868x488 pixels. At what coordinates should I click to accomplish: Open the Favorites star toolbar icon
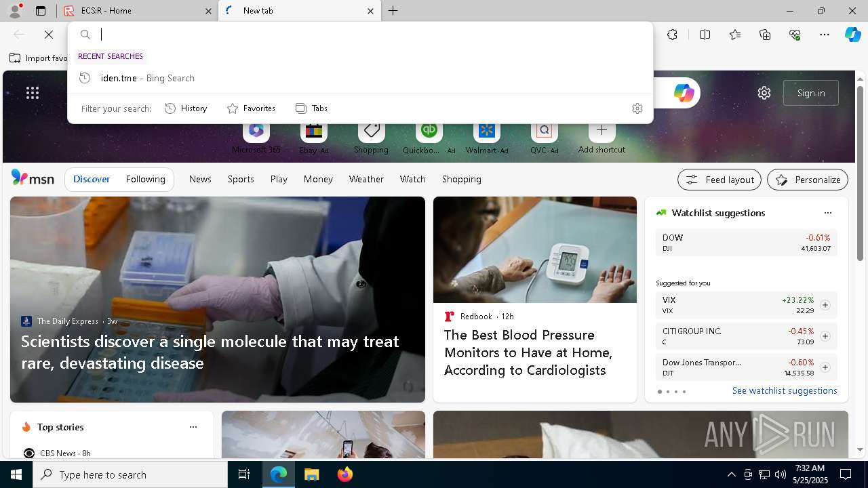[x=735, y=35]
